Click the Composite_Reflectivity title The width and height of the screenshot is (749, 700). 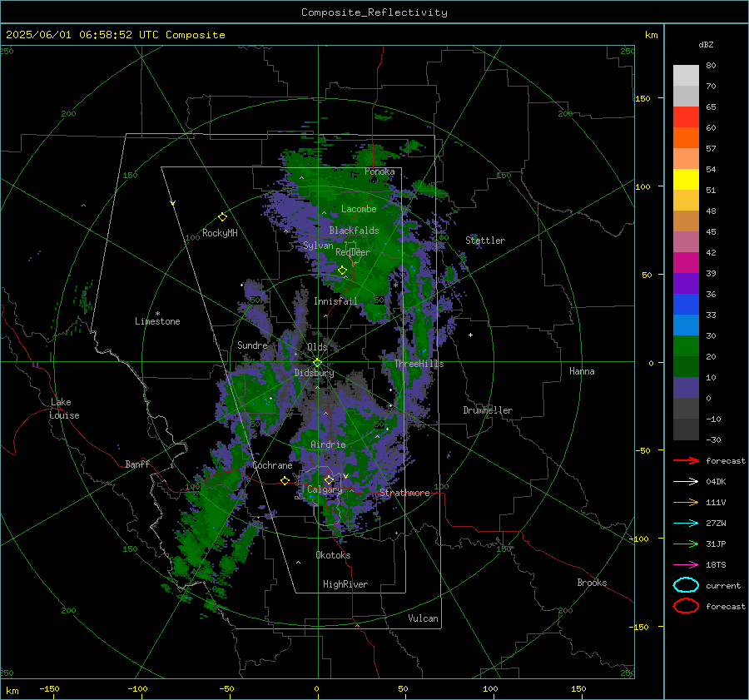pos(374,12)
